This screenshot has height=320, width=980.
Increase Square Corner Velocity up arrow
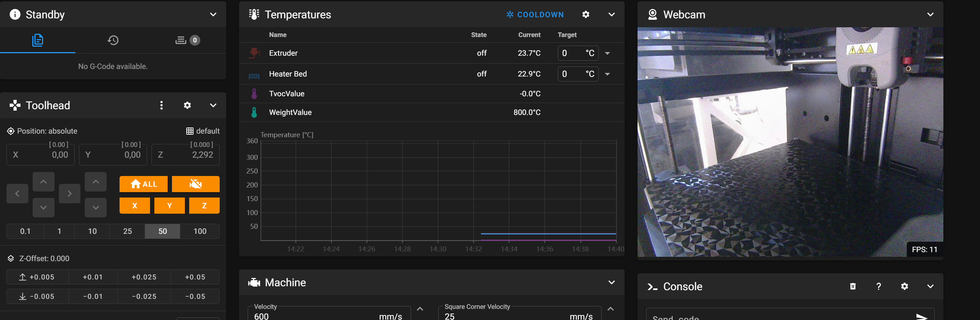pyautogui.click(x=611, y=309)
